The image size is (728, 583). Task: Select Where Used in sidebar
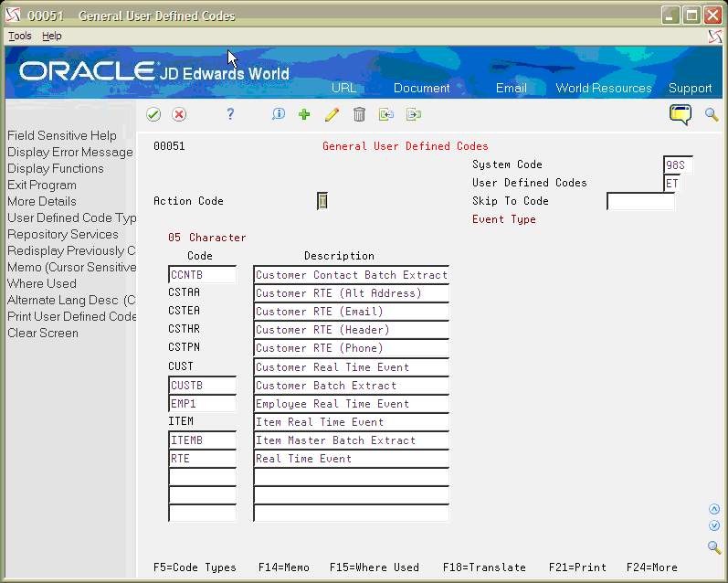pyautogui.click(x=42, y=283)
